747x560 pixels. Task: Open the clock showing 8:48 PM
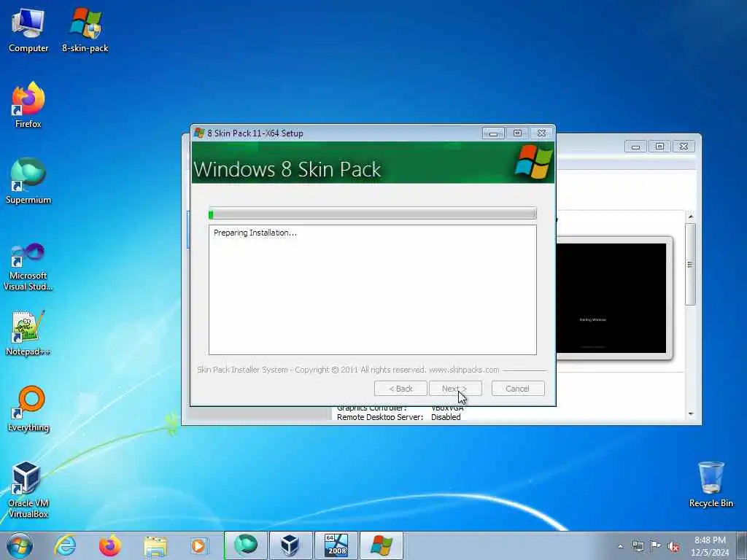pyautogui.click(x=710, y=545)
